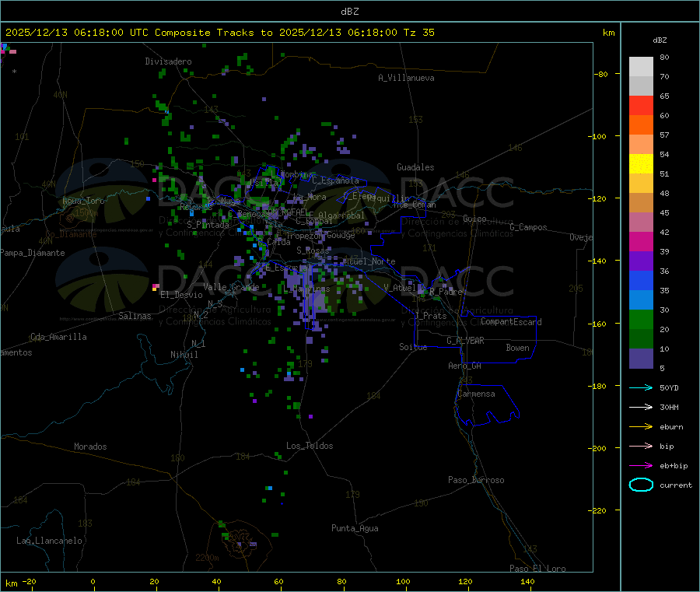Viewport: 700px width, 592px height.
Task: Click the Composite Tracks timestamp header
Action: tap(219, 33)
